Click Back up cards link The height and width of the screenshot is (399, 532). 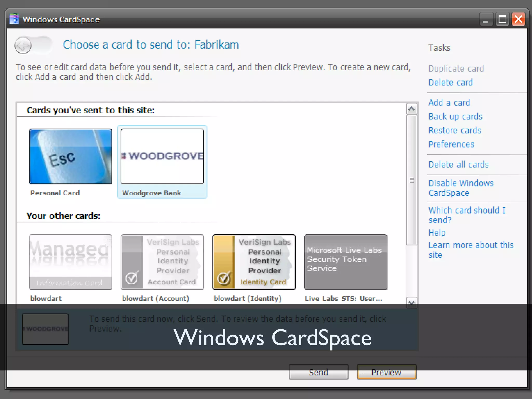tap(455, 117)
